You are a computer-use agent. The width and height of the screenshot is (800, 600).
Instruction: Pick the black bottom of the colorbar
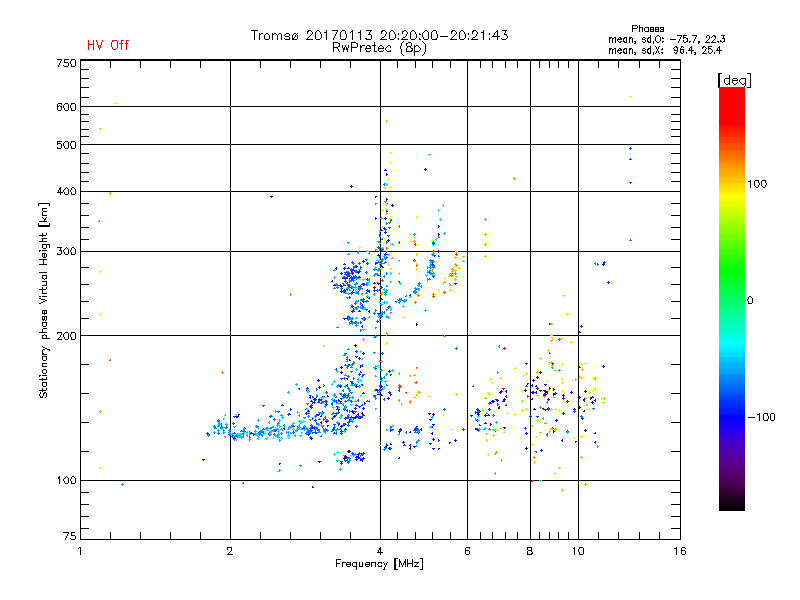(x=732, y=503)
